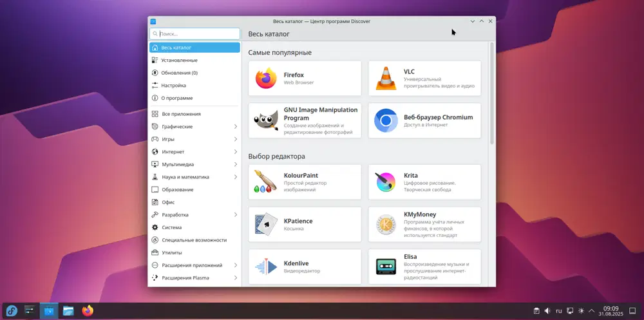Image resolution: width=644 pixels, height=320 pixels.
Task: Click the Kdenlive app icon
Action: (266, 267)
